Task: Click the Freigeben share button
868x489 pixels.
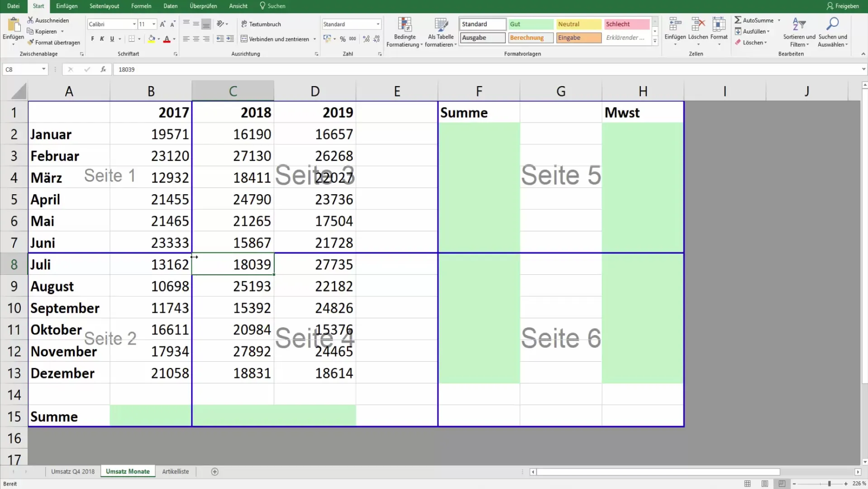Action: pos(843,6)
